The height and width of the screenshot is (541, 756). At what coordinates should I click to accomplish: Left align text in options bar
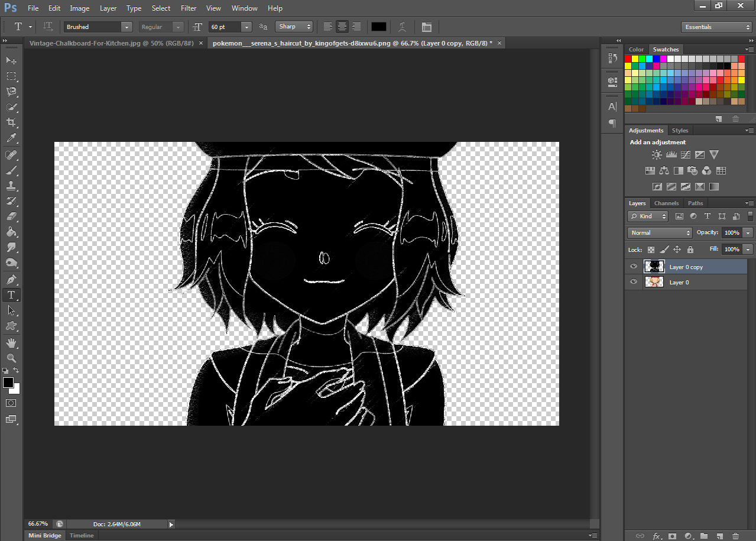[x=328, y=27]
